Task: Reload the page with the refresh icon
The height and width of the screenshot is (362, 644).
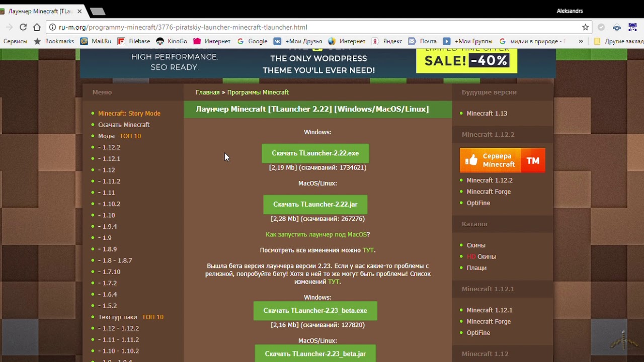Action: pos(23,27)
